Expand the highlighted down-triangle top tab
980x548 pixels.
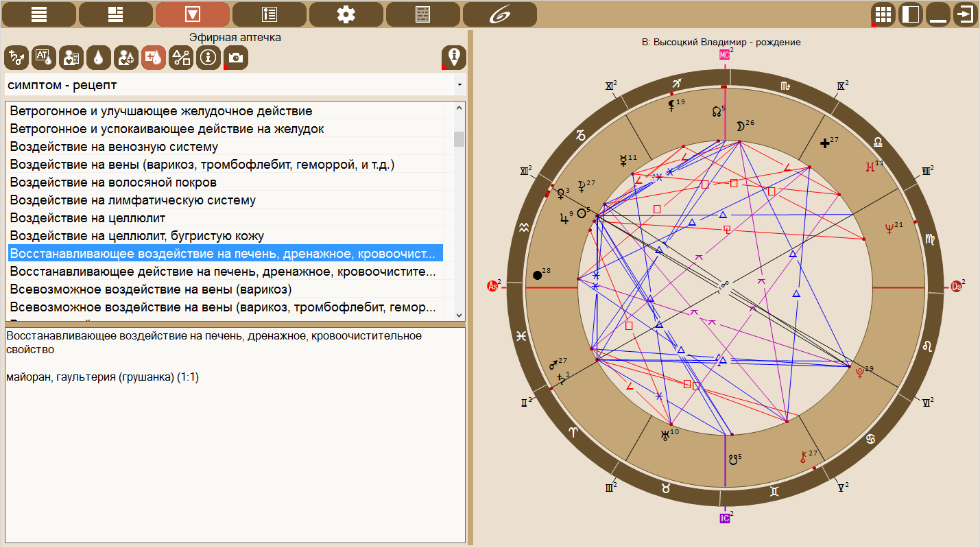(193, 14)
